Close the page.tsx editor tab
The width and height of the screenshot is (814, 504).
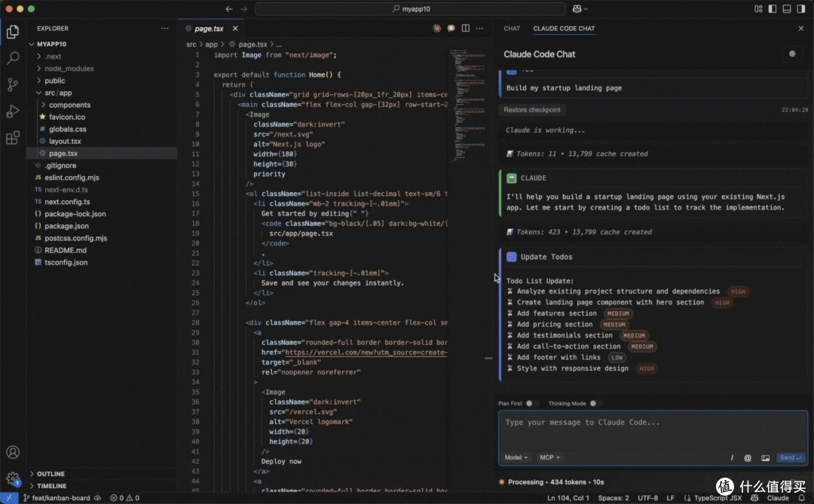(235, 29)
